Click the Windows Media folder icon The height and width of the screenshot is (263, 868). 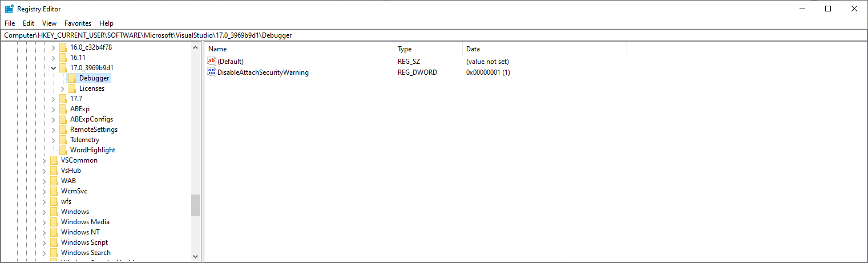pos(54,222)
